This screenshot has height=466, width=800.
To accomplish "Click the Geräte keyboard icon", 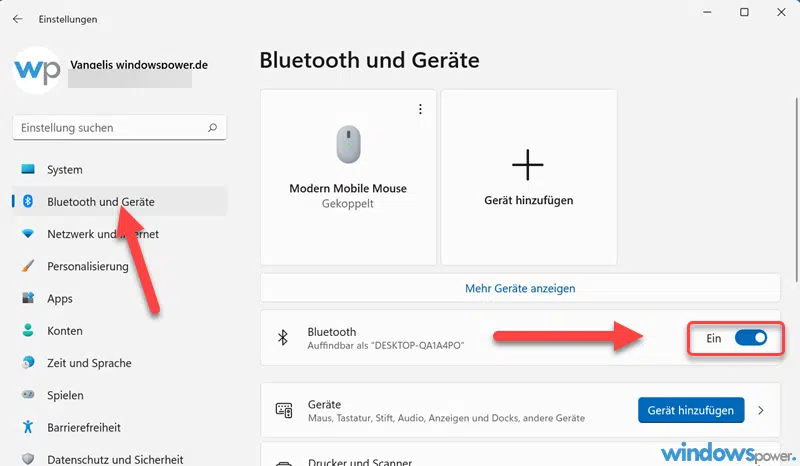I will (284, 410).
